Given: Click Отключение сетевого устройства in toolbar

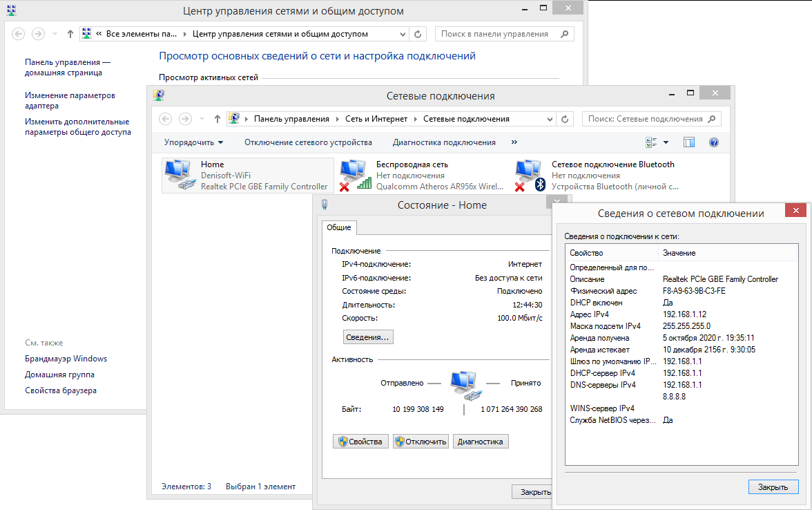Looking at the screenshot, I should [x=308, y=142].
